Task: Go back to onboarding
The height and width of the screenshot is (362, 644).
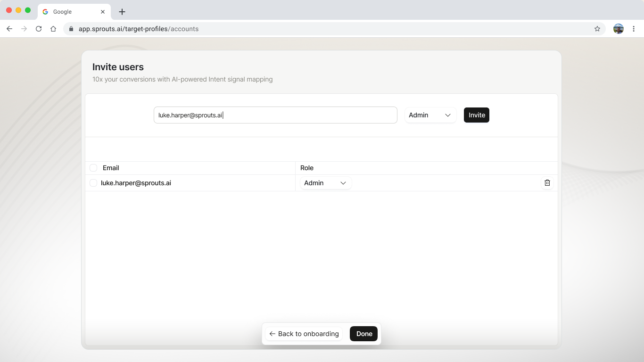Action: coord(304,334)
